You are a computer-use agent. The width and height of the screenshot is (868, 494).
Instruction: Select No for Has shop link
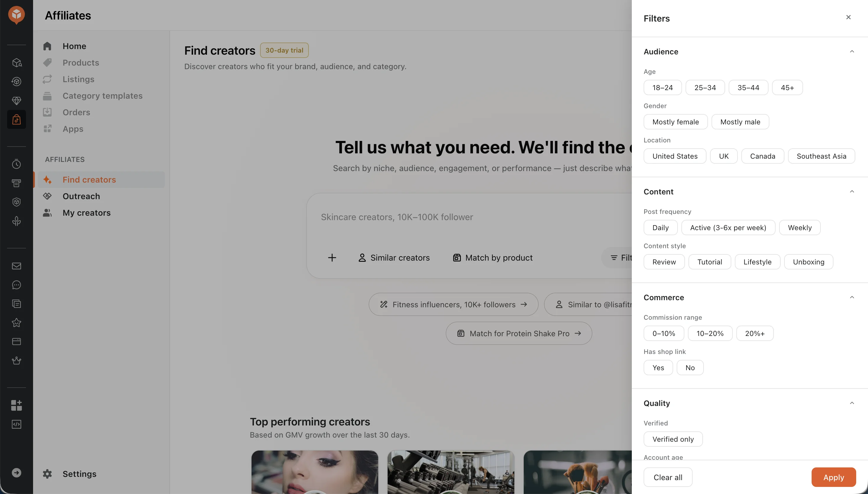(x=690, y=368)
